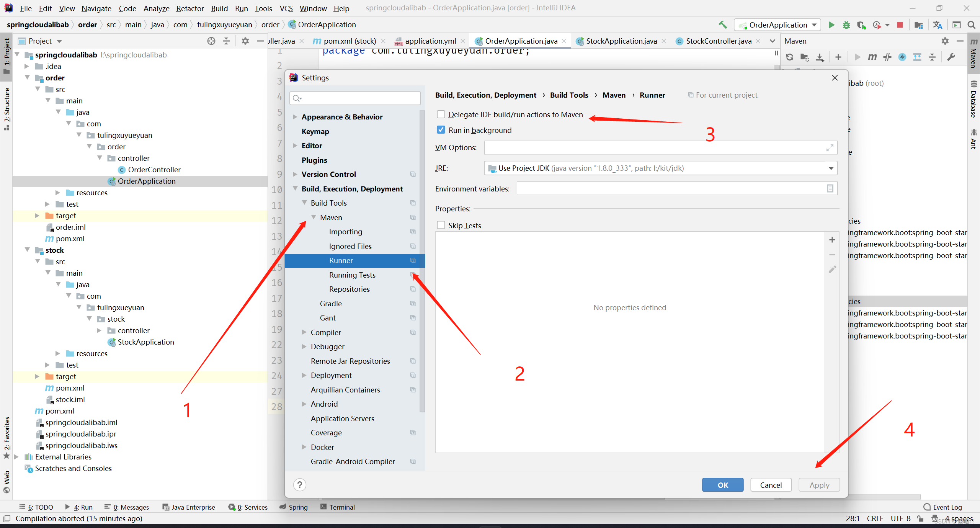Screen dimensions: 980x528
Task: Expand Editor settings section
Action: pos(295,145)
